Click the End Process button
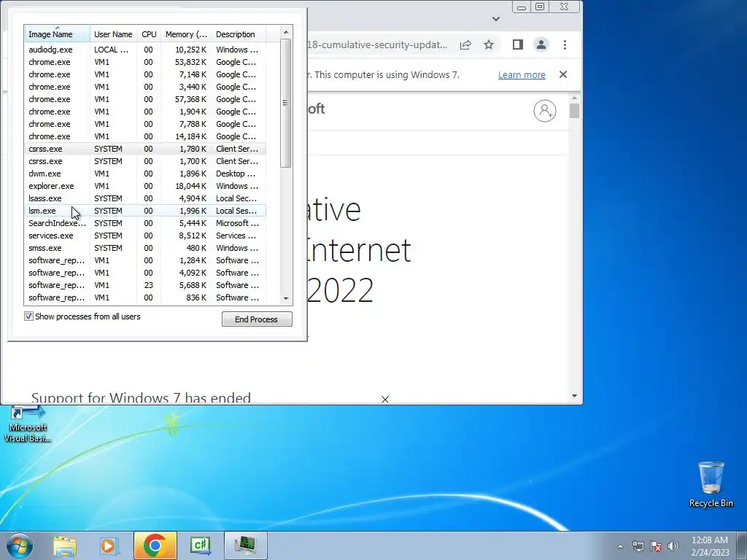Image resolution: width=747 pixels, height=560 pixels. coord(257,319)
